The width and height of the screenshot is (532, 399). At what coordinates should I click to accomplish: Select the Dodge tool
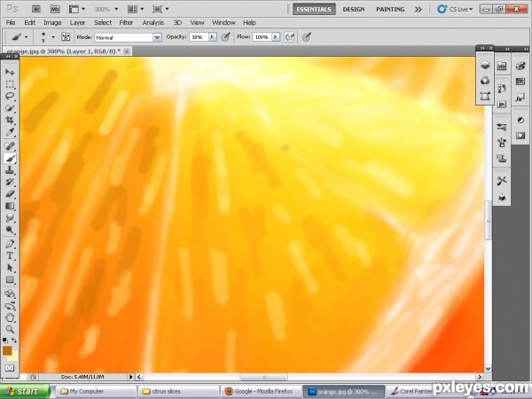point(10,230)
